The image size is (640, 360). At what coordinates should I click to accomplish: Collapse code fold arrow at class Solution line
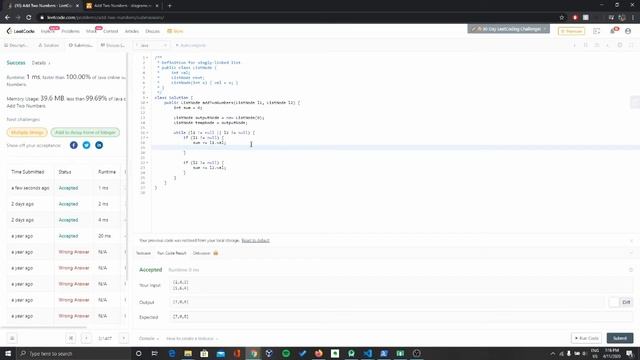[147, 98]
